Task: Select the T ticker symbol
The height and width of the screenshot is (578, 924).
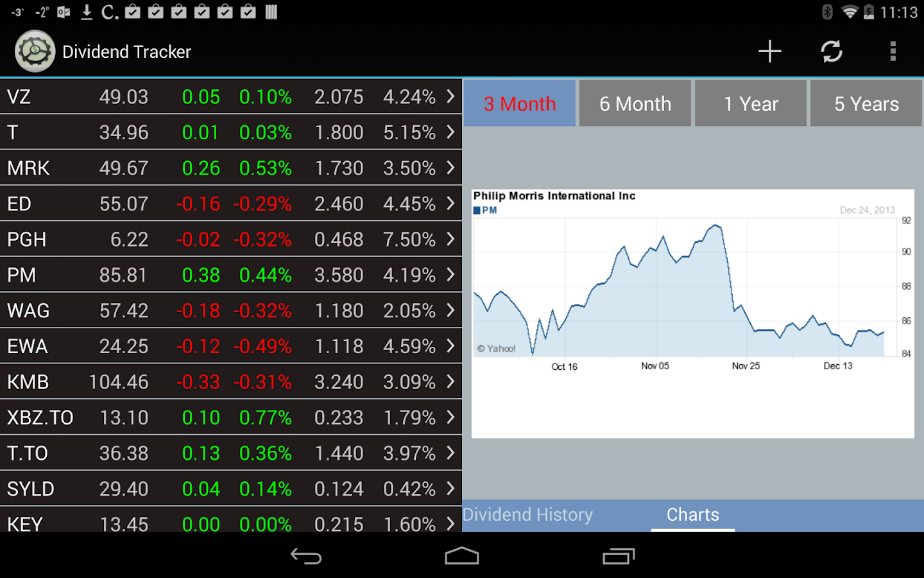Action: (12, 132)
